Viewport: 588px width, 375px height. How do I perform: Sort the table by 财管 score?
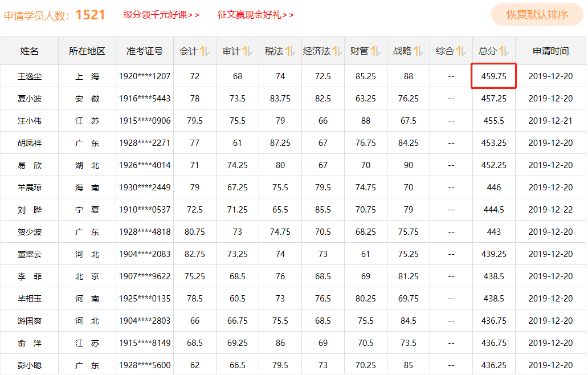pyautogui.click(x=369, y=50)
